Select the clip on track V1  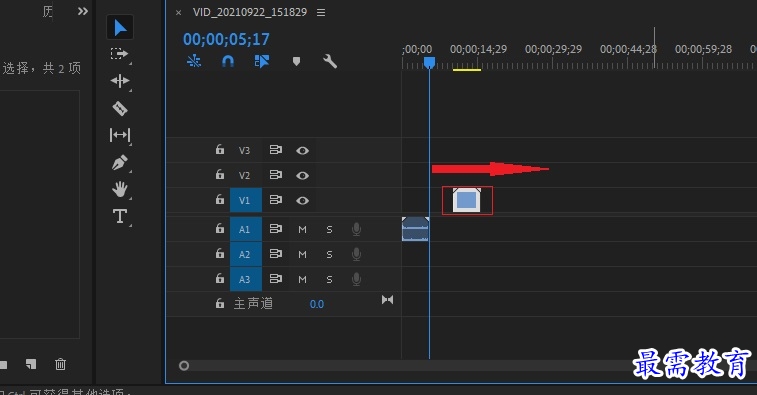point(466,200)
